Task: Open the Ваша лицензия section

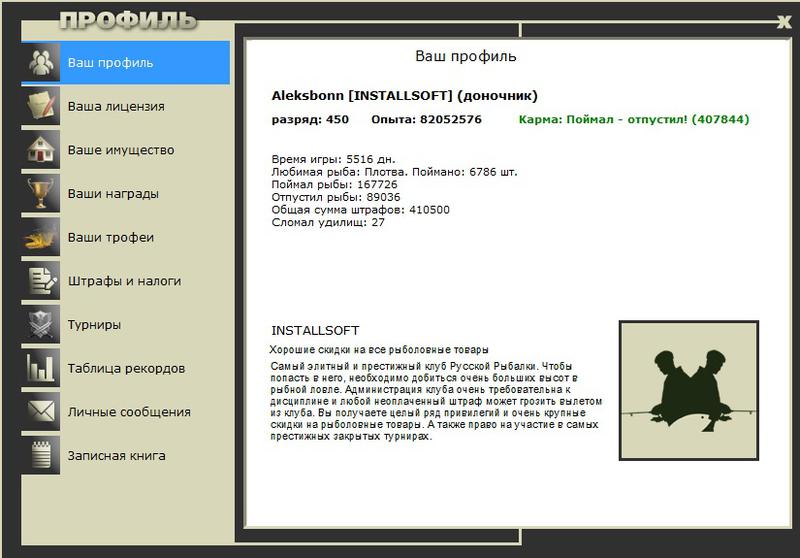Action: point(126,106)
